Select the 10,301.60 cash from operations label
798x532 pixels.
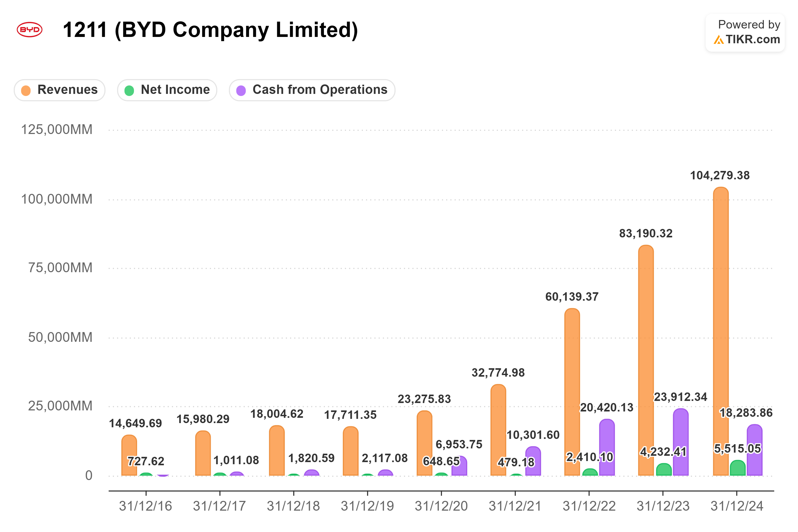click(533, 435)
